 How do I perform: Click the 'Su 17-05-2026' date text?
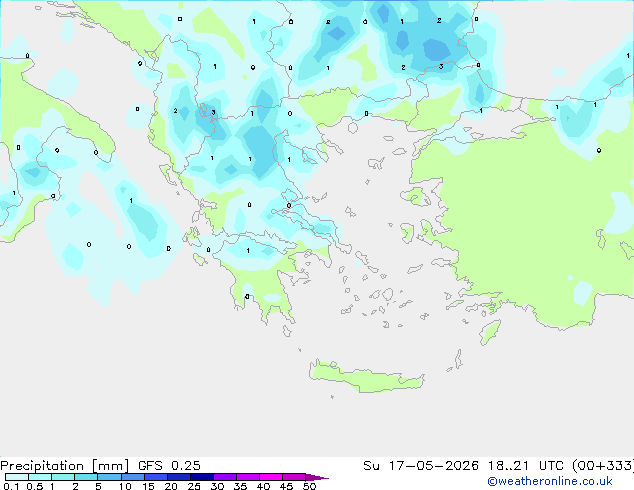(x=421, y=466)
